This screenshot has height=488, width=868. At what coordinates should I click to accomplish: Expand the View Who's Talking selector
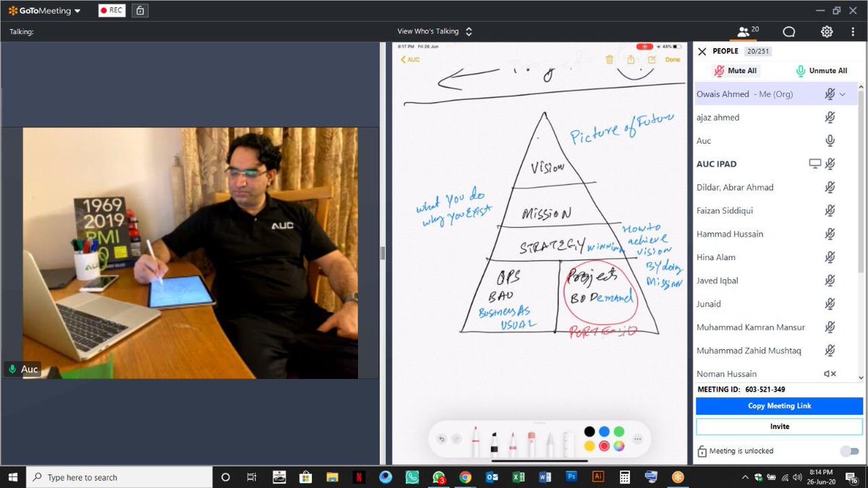click(434, 31)
